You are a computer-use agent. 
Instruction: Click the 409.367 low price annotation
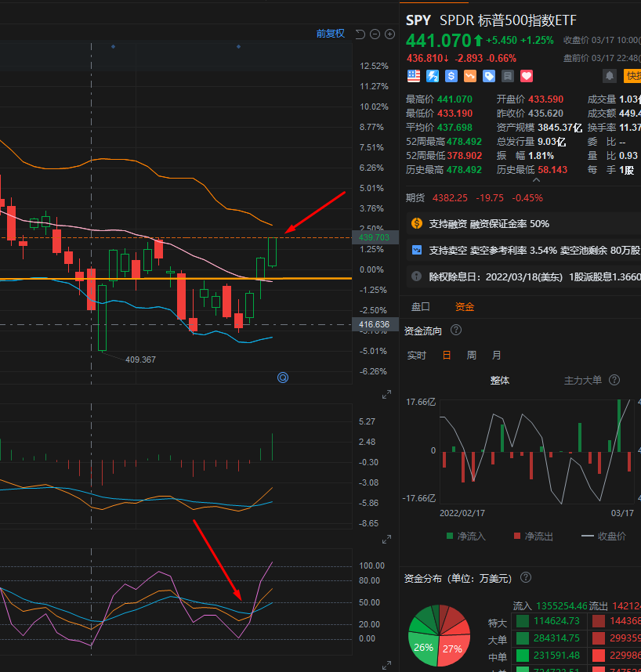point(140,359)
